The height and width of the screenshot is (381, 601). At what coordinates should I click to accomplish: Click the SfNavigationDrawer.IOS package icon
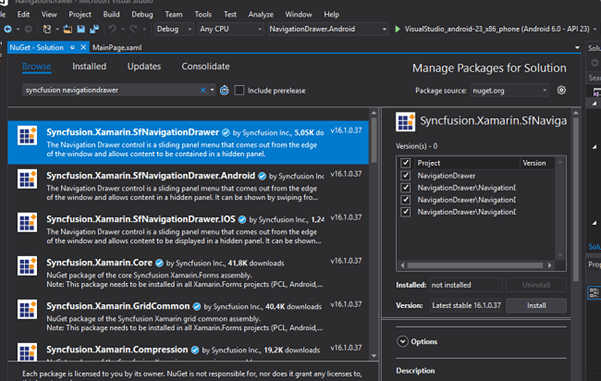(x=27, y=222)
